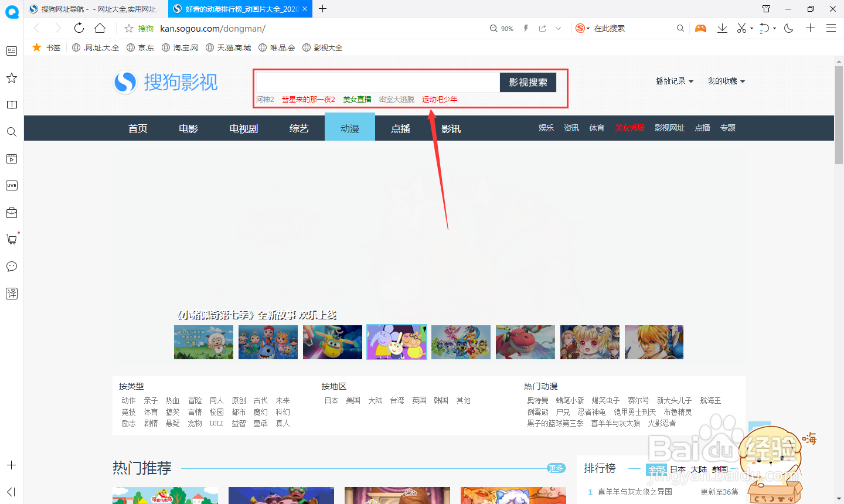Open the download manager icon in toolbar
The height and width of the screenshot is (504, 844).
pyautogui.click(x=722, y=28)
